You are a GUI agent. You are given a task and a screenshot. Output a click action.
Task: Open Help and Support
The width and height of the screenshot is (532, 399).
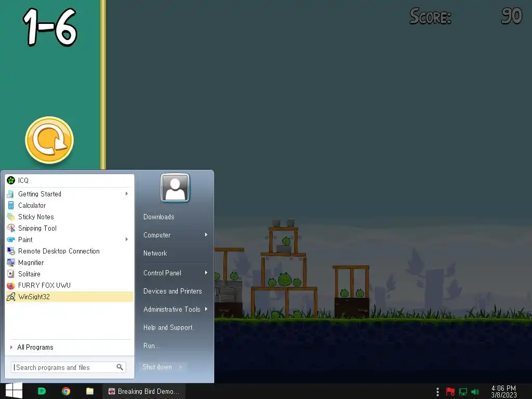(x=168, y=327)
